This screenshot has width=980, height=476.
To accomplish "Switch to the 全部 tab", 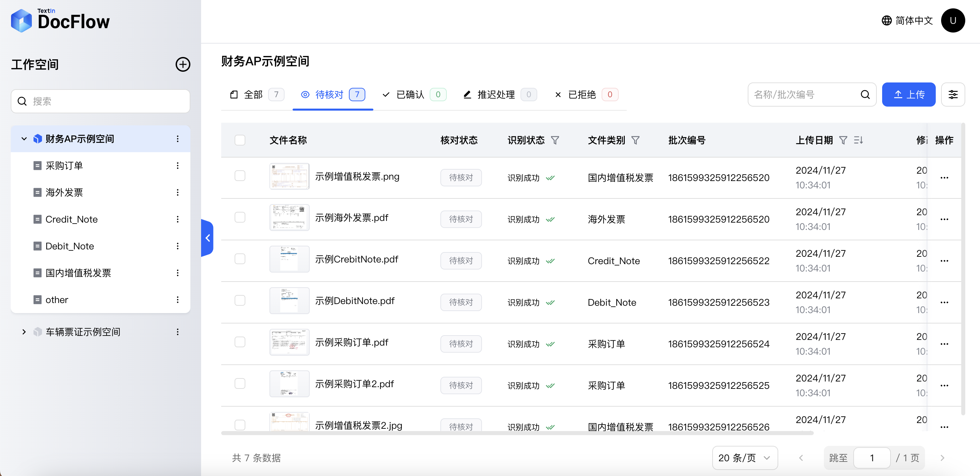I will [x=257, y=95].
